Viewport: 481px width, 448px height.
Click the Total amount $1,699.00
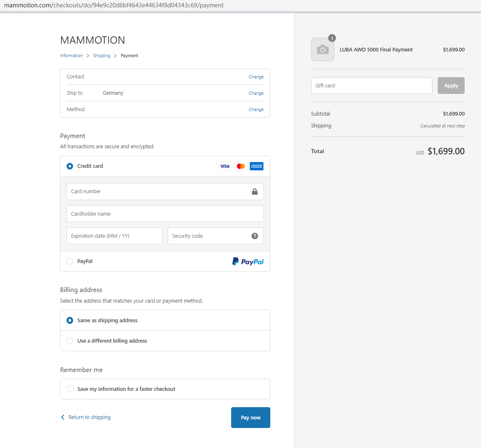446,151
